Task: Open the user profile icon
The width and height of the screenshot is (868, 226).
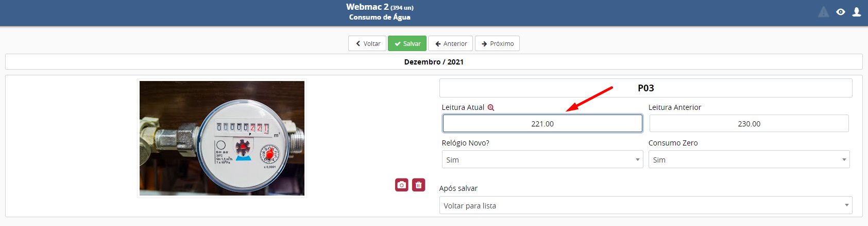Action: pyautogui.click(x=856, y=12)
